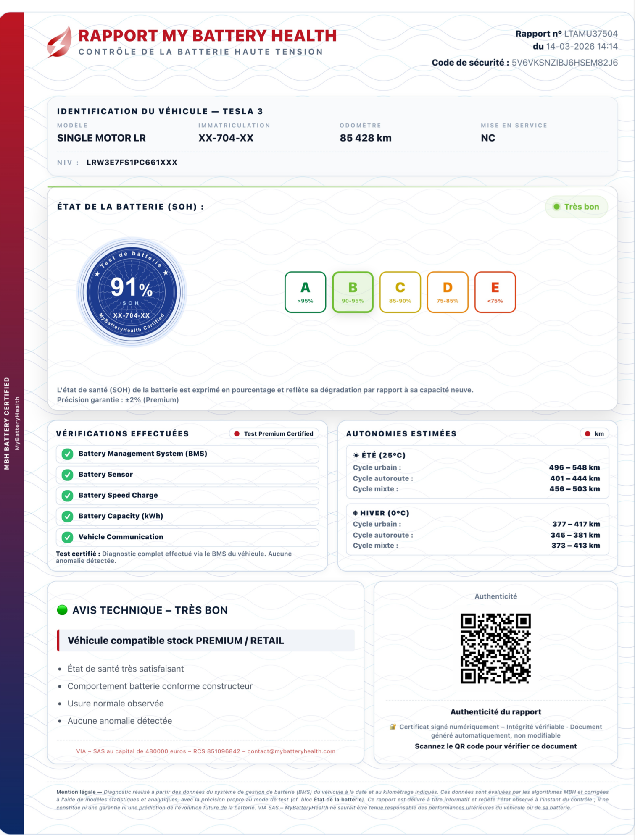Viewport: 635px width, 840px height.
Task: Click the Mention légale footer paragraph
Action: pos(332,800)
